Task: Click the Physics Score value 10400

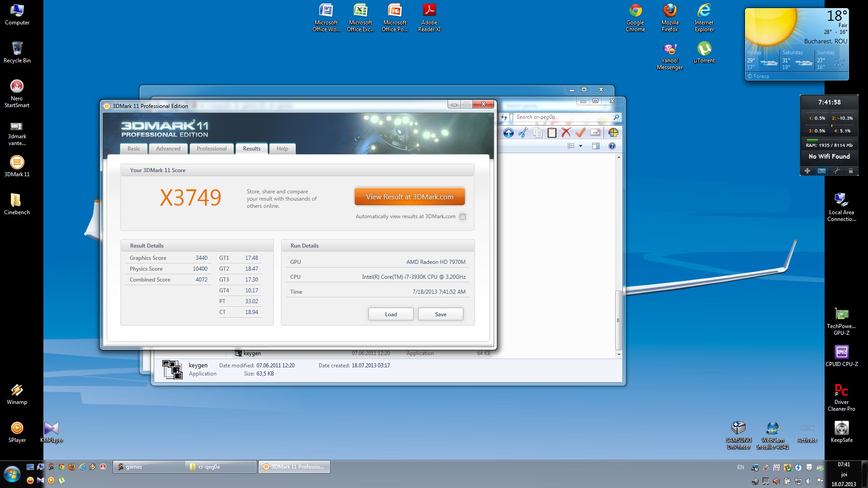Action: (200, 269)
